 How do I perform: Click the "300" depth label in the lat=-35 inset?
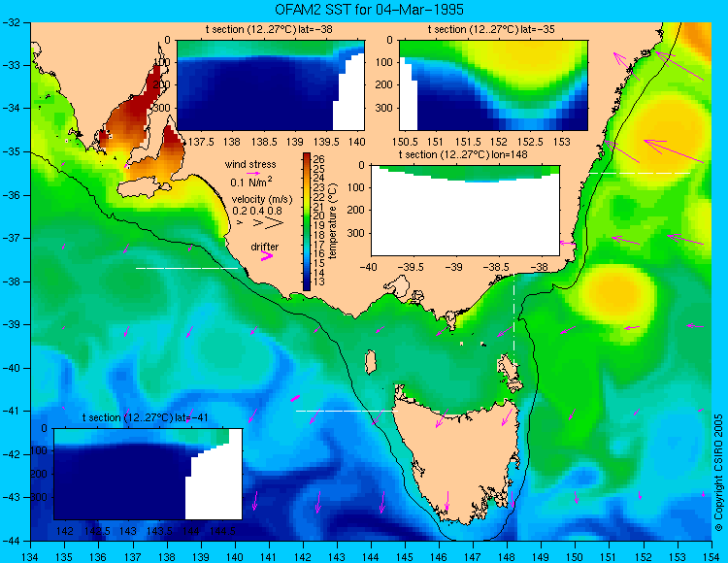click(x=384, y=108)
